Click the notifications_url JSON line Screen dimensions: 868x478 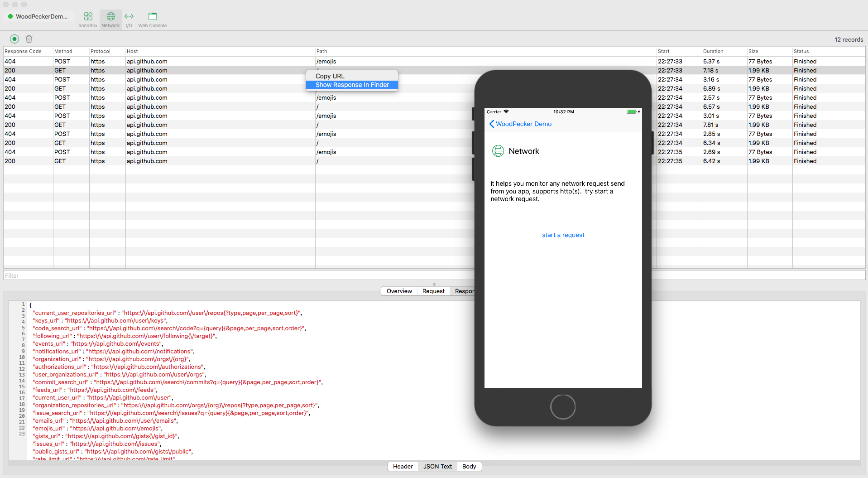click(x=113, y=352)
